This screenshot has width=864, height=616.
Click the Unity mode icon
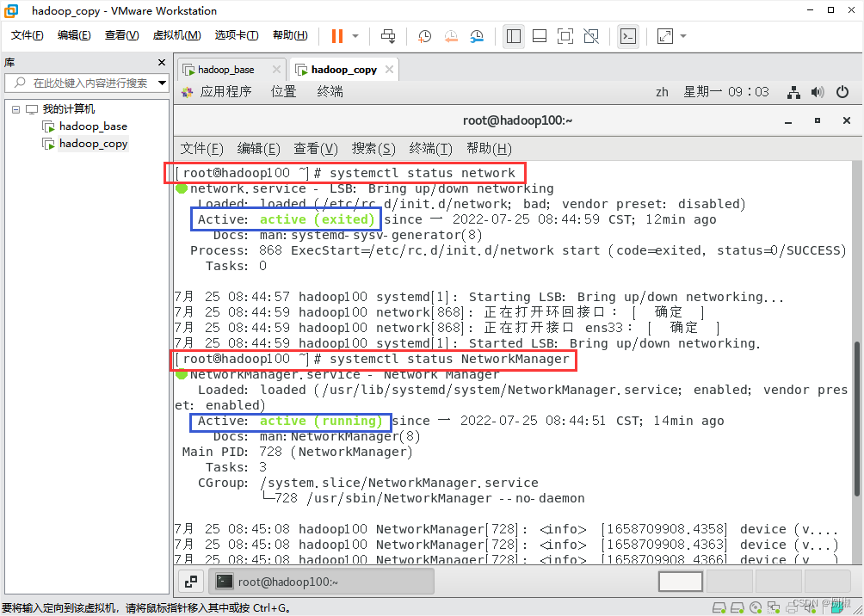pyautogui.click(x=591, y=36)
